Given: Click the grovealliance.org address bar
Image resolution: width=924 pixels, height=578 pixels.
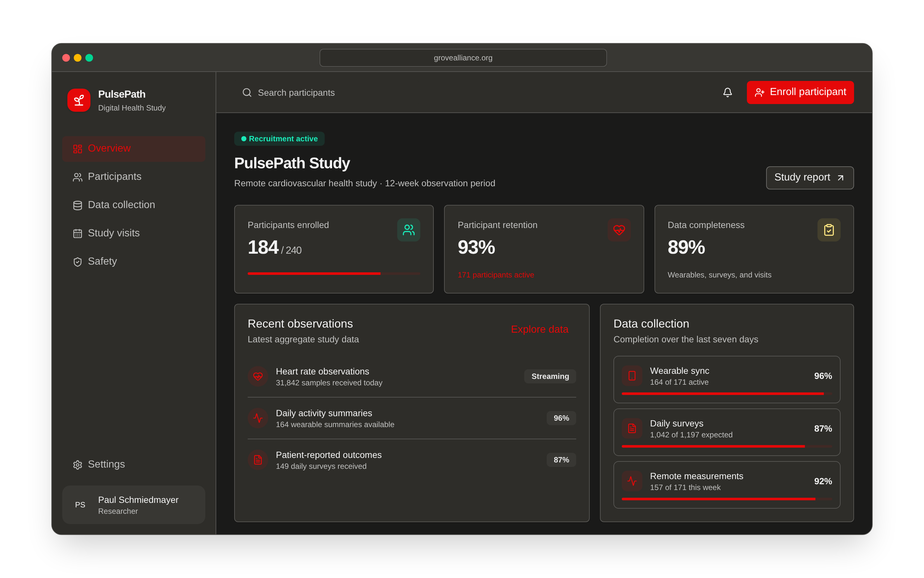Looking at the screenshot, I should 463,58.
